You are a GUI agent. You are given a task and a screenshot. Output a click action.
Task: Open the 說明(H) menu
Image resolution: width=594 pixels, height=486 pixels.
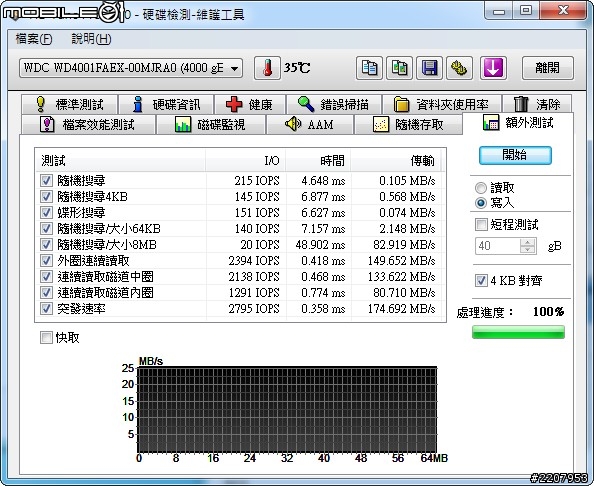pyautogui.click(x=91, y=39)
